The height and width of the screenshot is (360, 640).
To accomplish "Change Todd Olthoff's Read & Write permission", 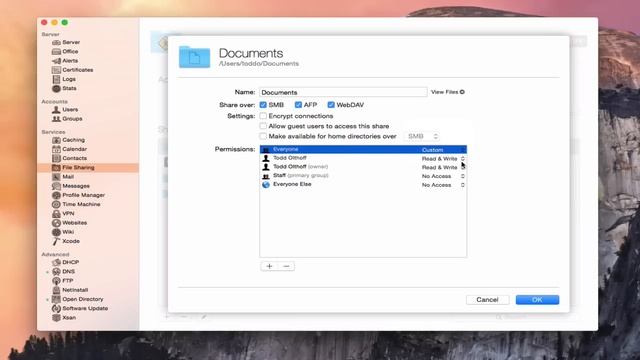I will tap(443, 158).
